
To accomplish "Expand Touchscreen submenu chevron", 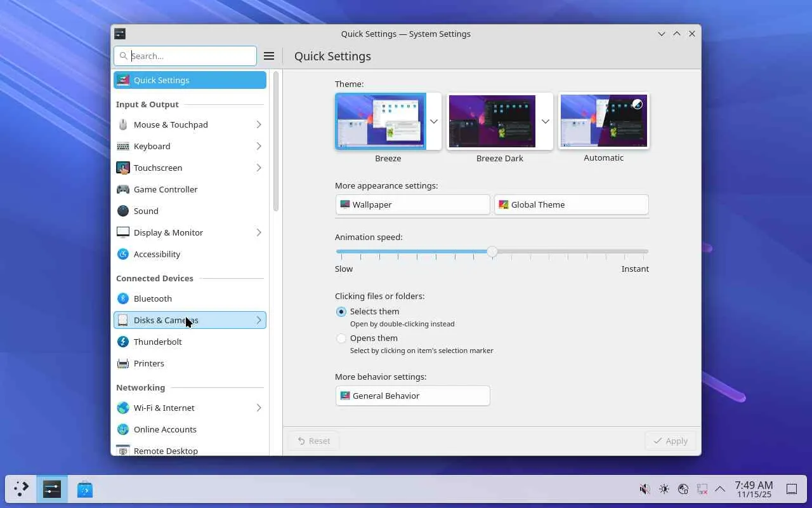I will click(259, 168).
